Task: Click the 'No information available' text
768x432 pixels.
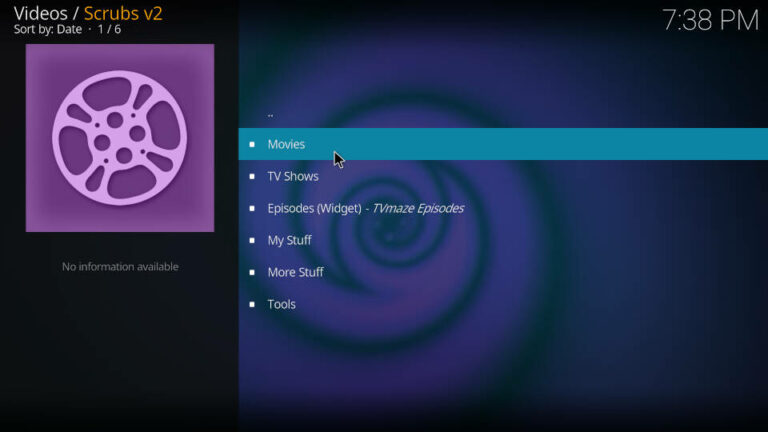Action: click(x=120, y=266)
